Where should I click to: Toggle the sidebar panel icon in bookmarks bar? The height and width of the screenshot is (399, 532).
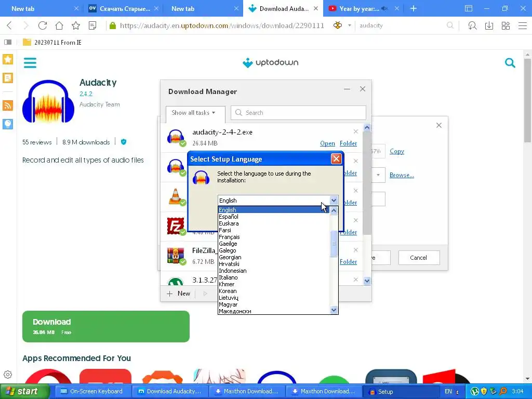tap(8, 42)
